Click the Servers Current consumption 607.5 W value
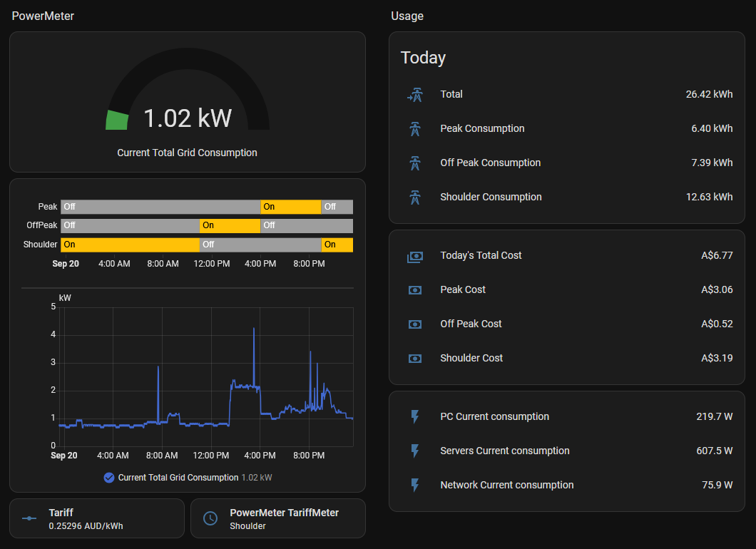Screen dimensions: 756x549 click(x=715, y=451)
